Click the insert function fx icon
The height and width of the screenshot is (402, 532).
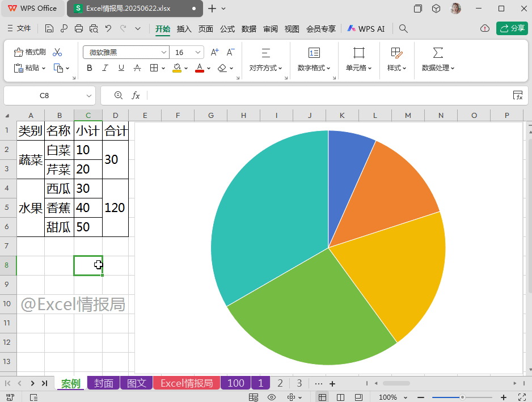coord(136,96)
